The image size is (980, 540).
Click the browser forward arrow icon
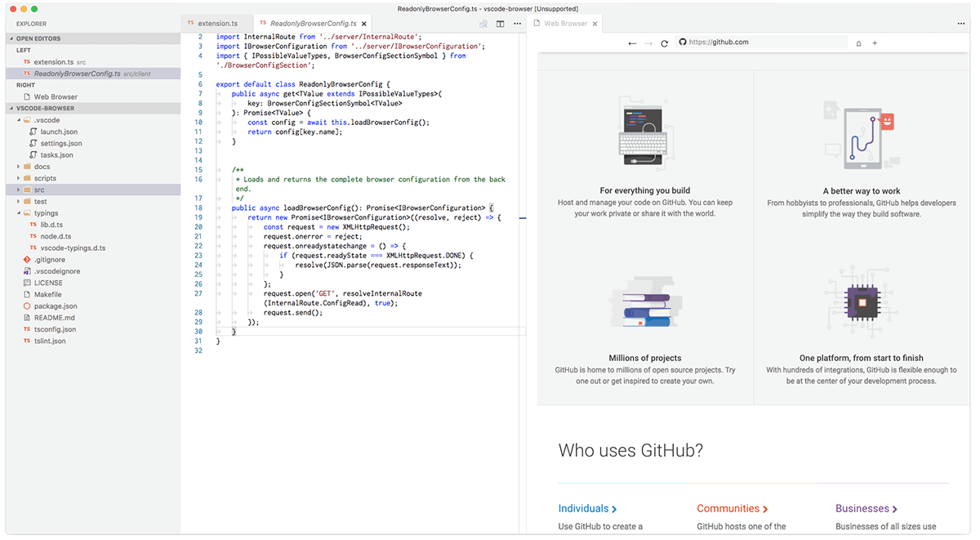648,42
